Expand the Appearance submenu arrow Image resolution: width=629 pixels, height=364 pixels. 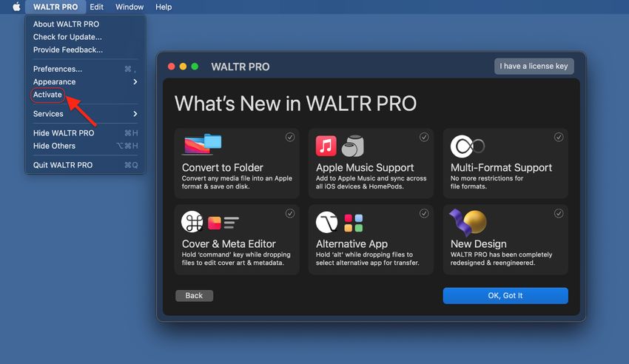click(x=135, y=82)
